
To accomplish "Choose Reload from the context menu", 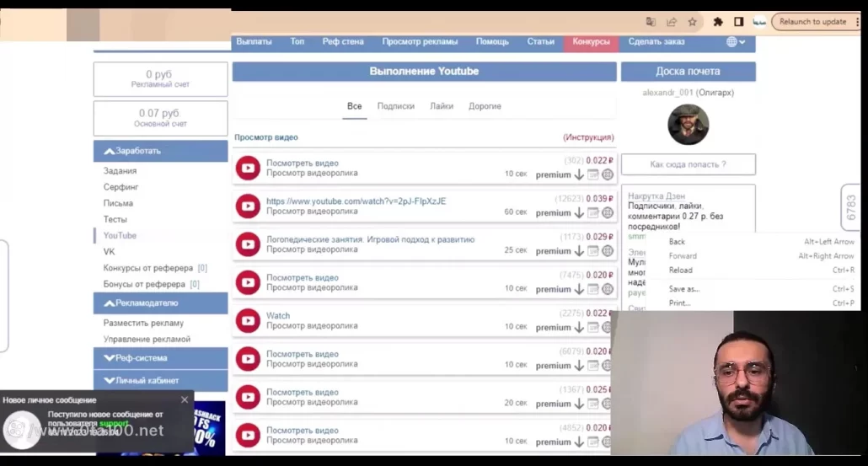I will pyautogui.click(x=680, y=270).
